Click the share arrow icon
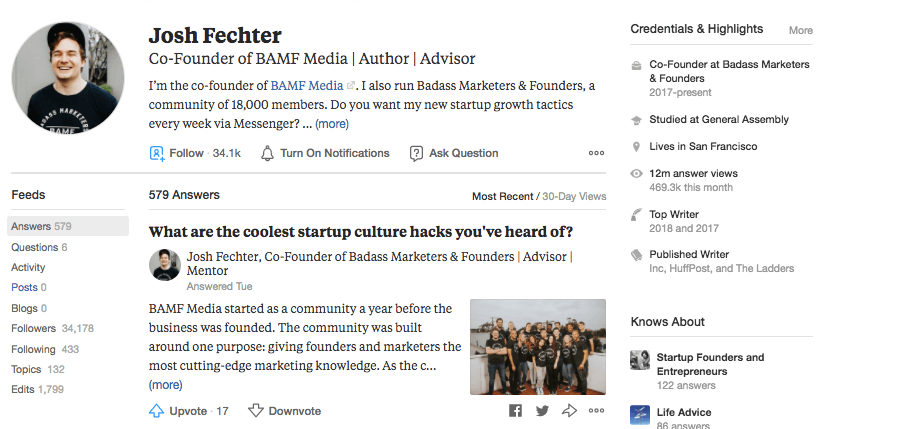The height and width of the screenshot is (429, 898). pos(570,411)
